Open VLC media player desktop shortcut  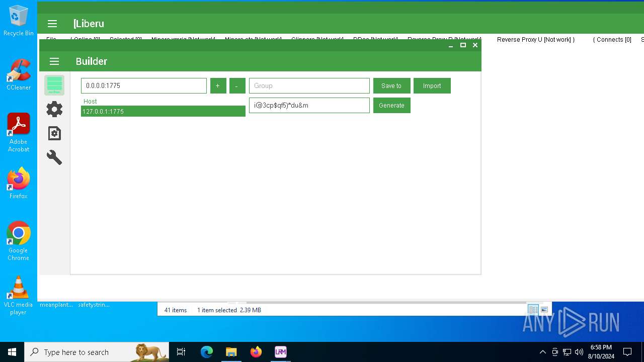coord(19,296)
